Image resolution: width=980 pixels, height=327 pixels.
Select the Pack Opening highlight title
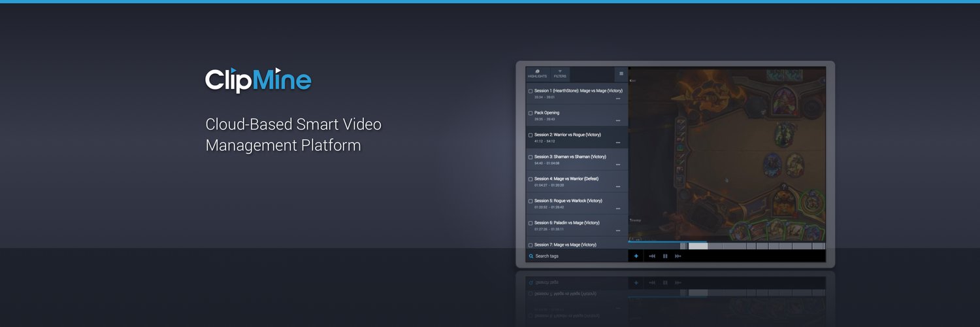click(x=547, y=112)
